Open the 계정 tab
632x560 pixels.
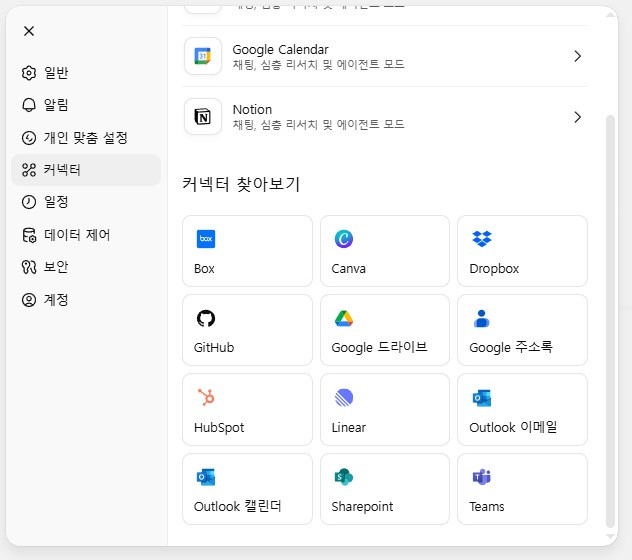(85, 300)
